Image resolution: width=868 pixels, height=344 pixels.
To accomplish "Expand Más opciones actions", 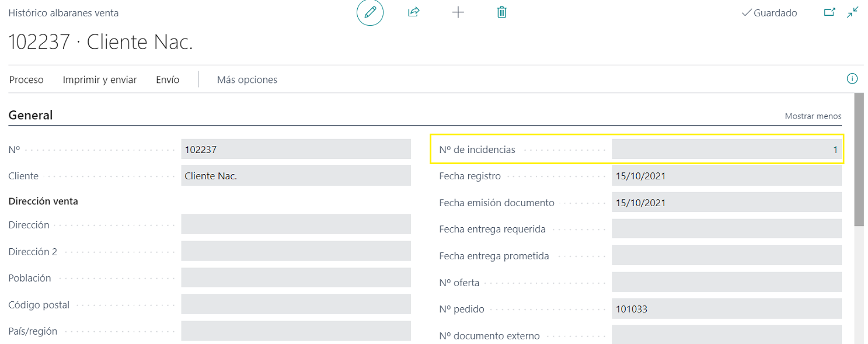I will [x=247, y=80].
